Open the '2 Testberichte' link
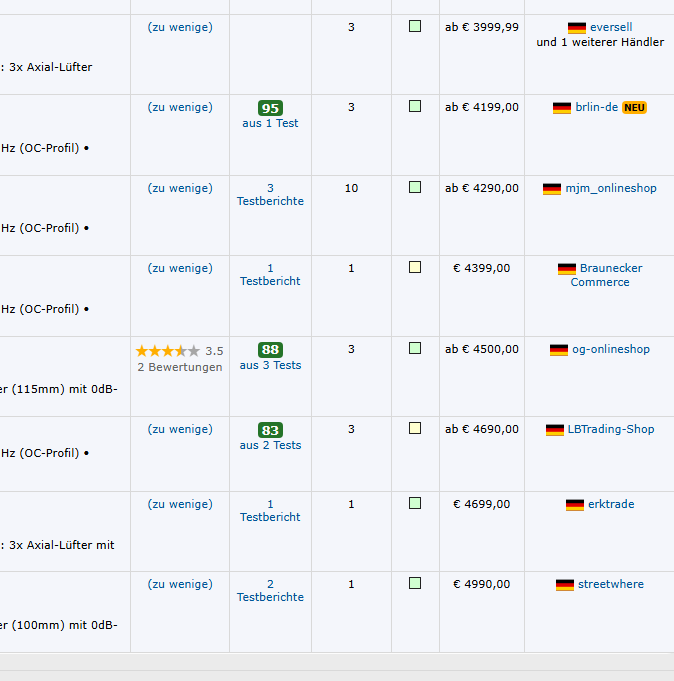 (x=270, y=591)
